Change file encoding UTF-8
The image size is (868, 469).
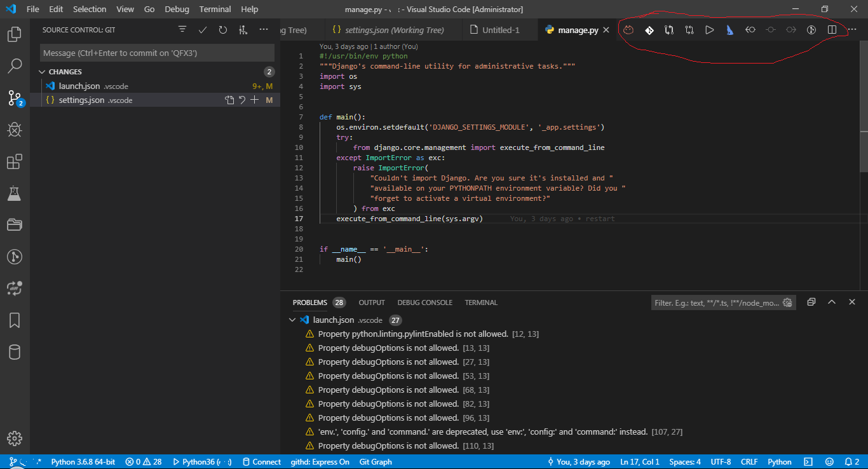[x=721, y=462]
